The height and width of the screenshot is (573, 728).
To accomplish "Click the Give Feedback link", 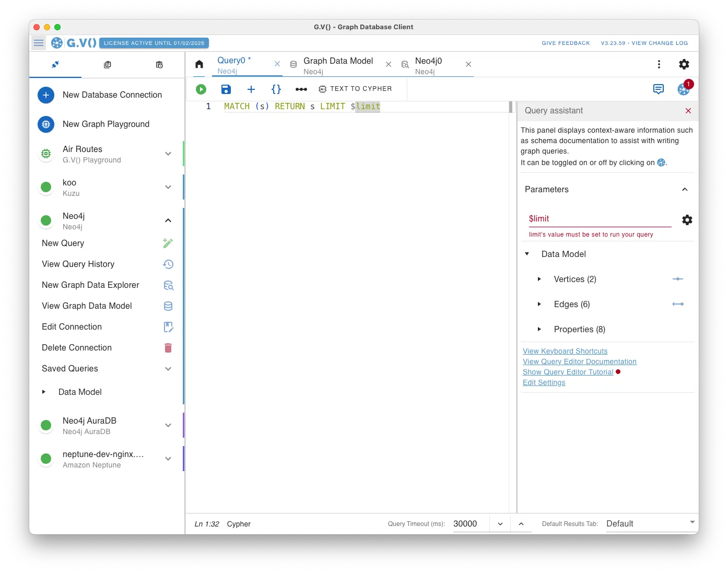I will (x=566, y=43).
